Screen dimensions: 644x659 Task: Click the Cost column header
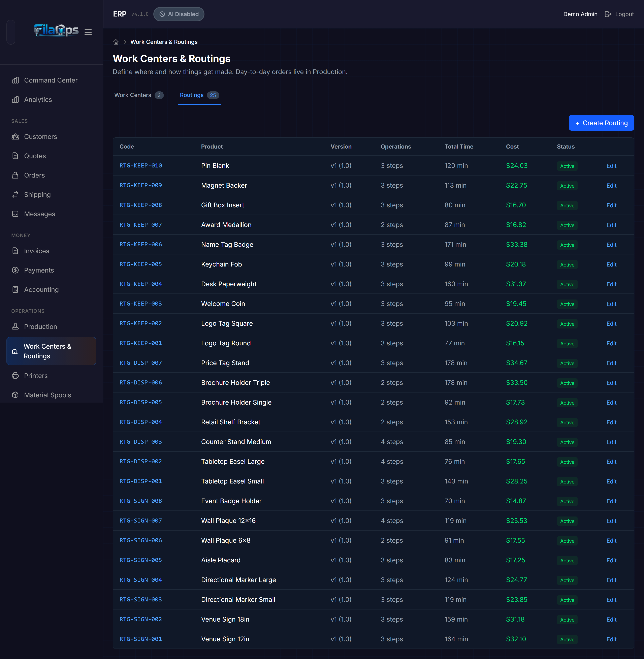512,147
